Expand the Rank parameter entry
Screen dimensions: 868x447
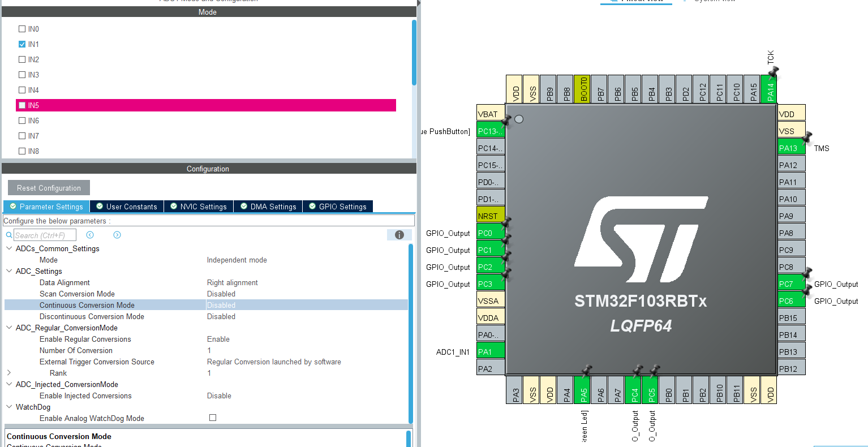pos(8,373)
